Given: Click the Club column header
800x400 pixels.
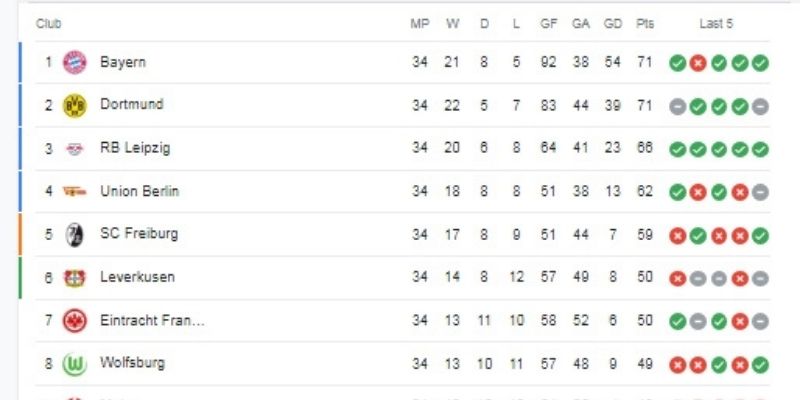Looking at the screenshot, I should click(x=48, y=24).
